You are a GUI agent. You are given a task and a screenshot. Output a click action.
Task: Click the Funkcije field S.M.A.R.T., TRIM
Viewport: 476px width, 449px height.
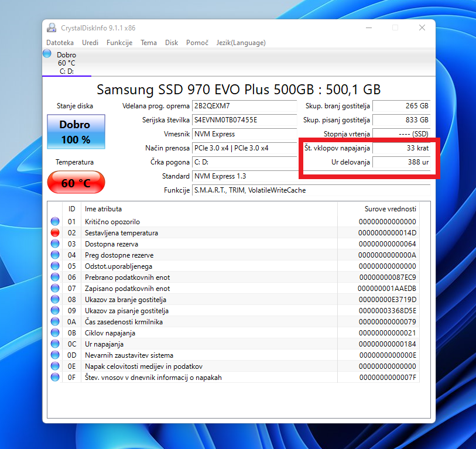pos(311,190)
